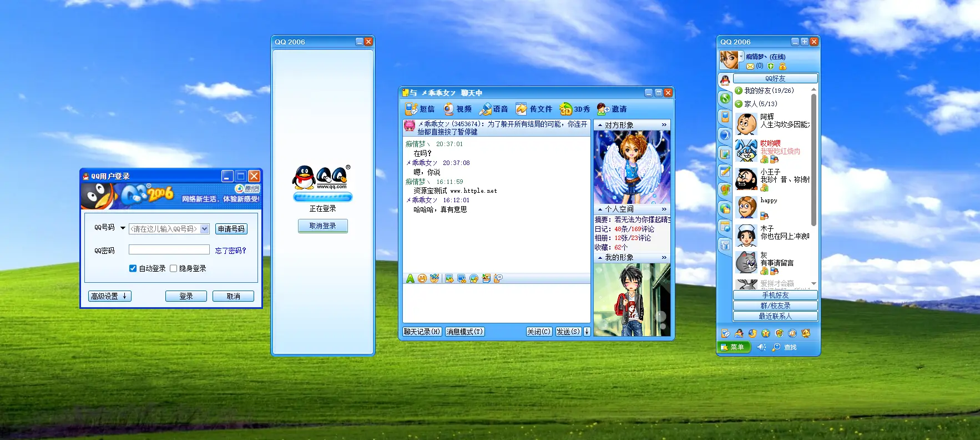980x440 pixels.
Task: Click 忘了密码? link
Action: [230, 251]
